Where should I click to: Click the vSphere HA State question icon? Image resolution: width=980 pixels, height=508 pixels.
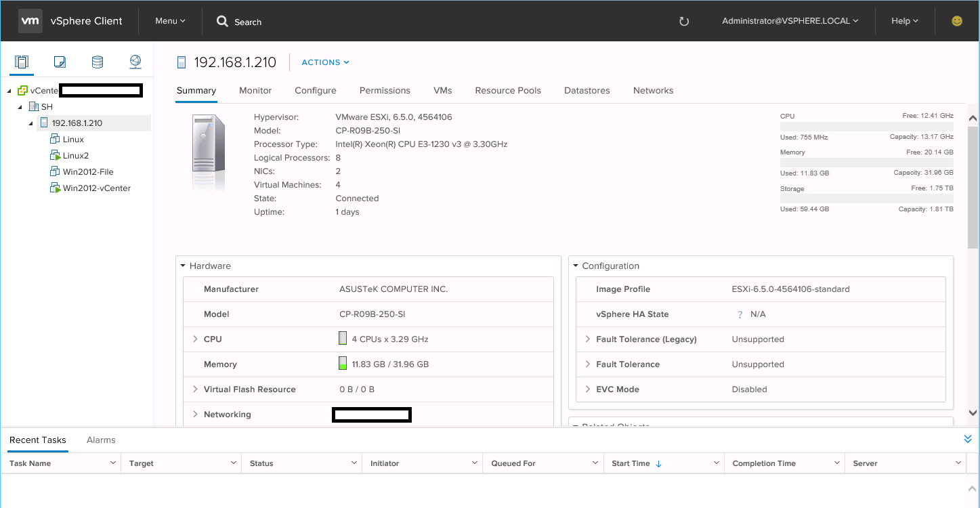(740, 314)
